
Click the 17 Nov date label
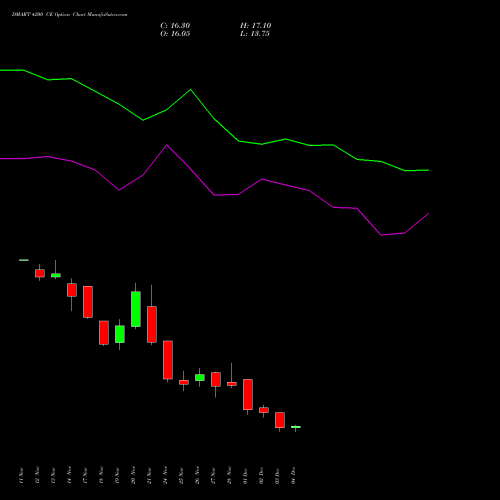pyautogui.click(x=85, y=476)
